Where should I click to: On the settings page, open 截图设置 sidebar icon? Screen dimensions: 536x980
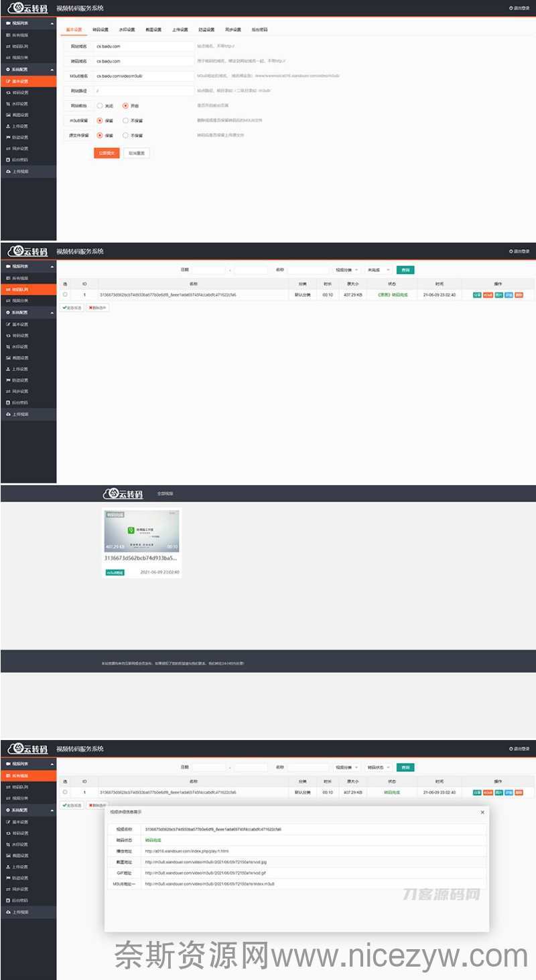point(8,115)
